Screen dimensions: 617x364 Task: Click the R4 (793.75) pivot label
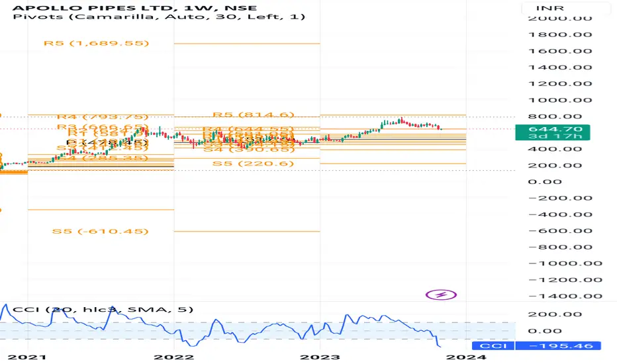pyautogui.click(x=103, y=117)
